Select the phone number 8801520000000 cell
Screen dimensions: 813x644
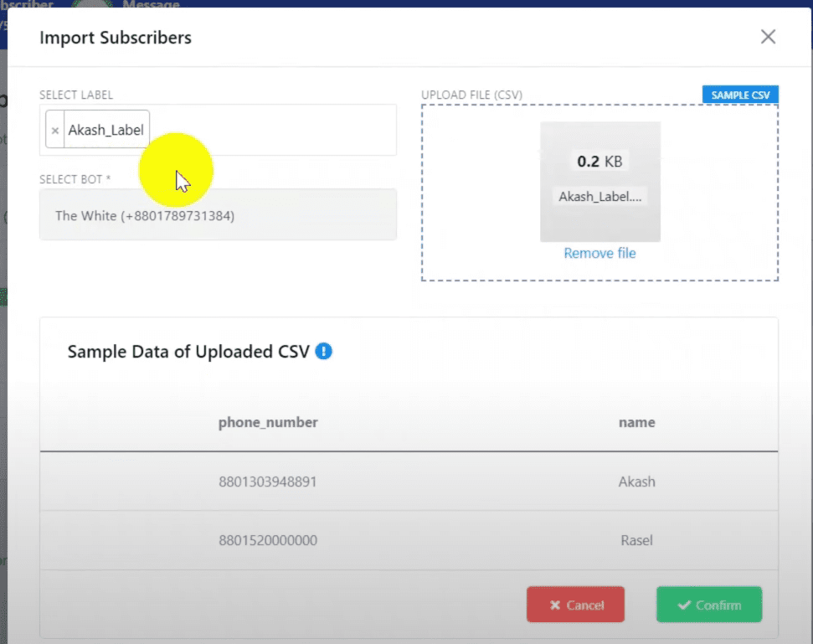268,540
